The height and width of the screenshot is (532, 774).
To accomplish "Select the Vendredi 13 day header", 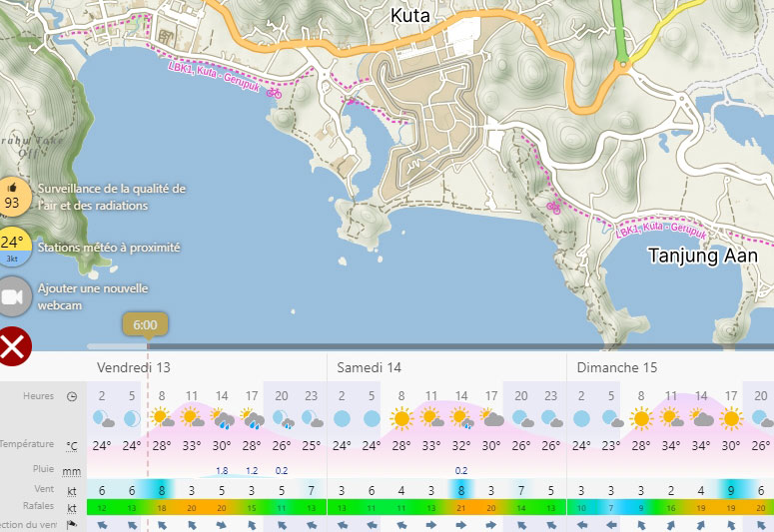I will pos(134,367).
